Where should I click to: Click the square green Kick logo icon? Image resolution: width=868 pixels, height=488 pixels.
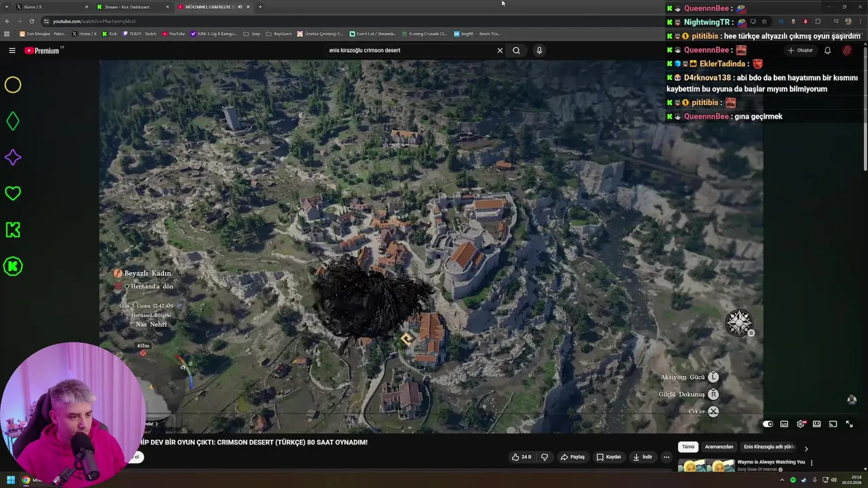click(x=13, y=230)
